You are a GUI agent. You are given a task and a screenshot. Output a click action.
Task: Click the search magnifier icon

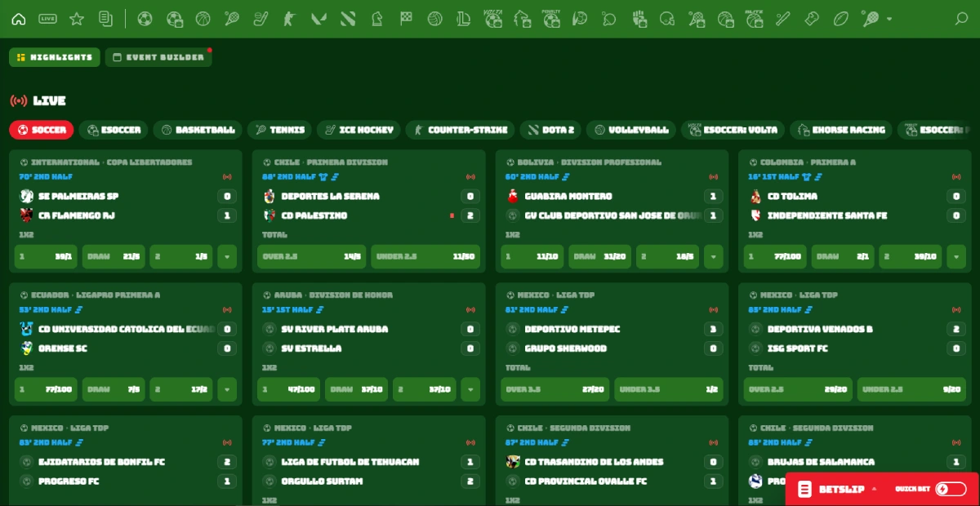point(961,19)
